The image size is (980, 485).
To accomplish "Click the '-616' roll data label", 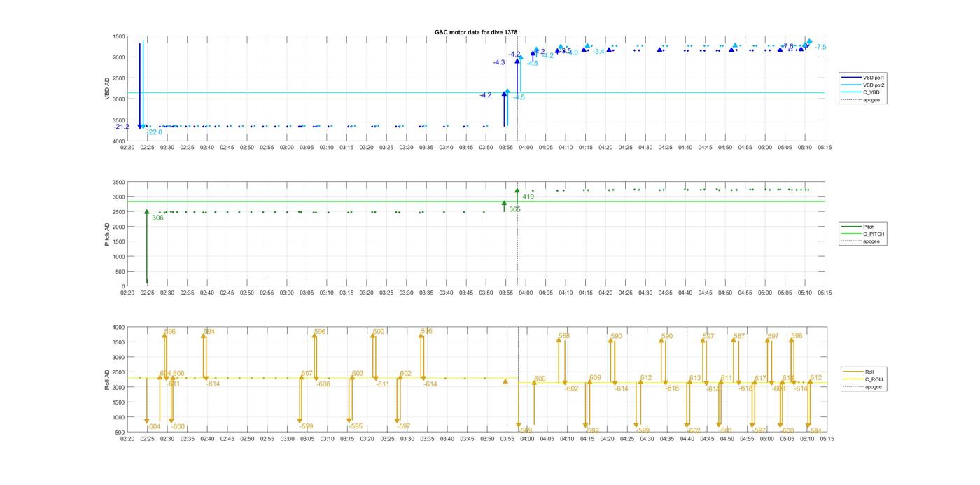I will [672, 388].
